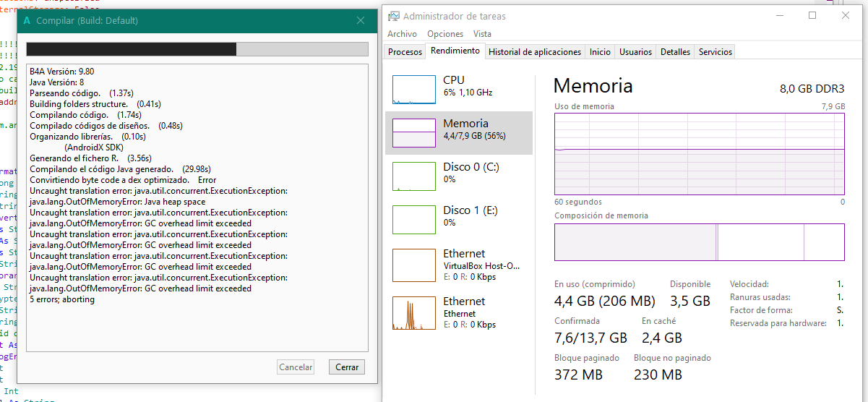868x402 pixels.
Task: Open the Archivo menu
Action: 402,34
